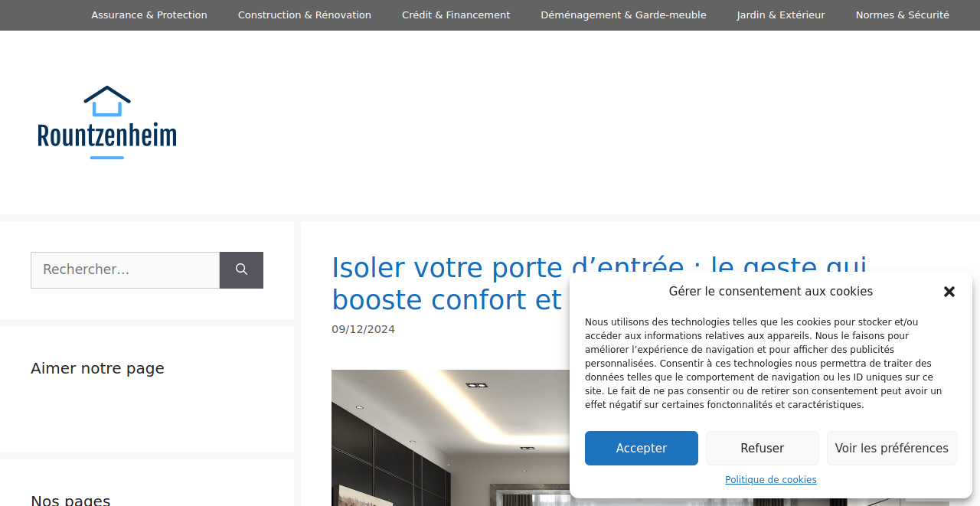The height and width of the screenshot is (506, 980).
Task: Accept cookies with the Accepter button
Action: click(642, 448)
